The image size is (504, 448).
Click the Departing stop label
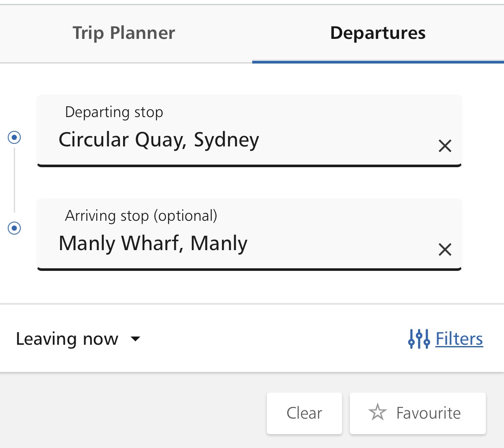114,113
